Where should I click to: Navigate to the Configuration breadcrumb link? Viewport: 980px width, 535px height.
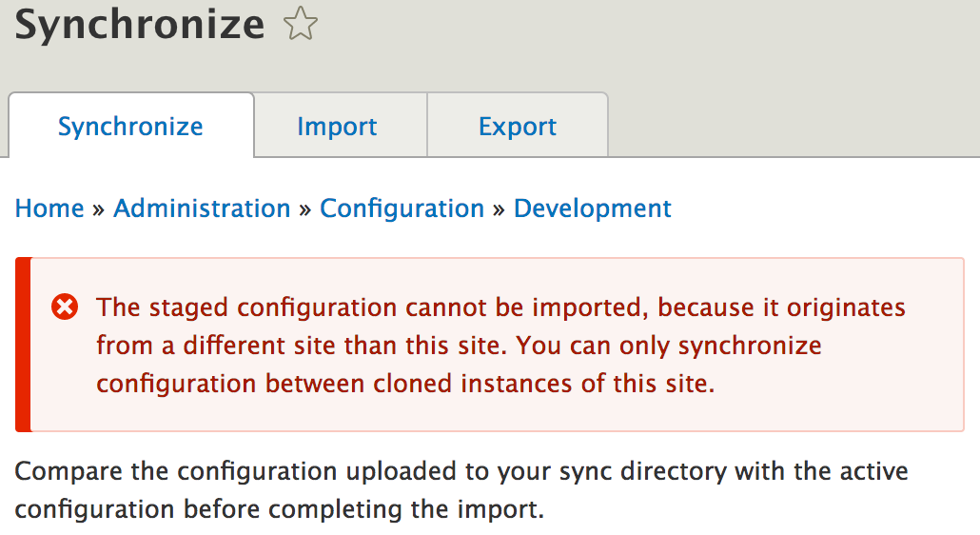pyautogui.click(x=402, y=208)
